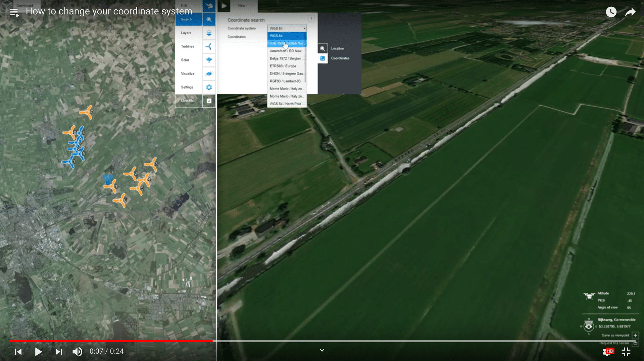Open the Layers menu item
644x361 pixels.
[x=189, y=33]
